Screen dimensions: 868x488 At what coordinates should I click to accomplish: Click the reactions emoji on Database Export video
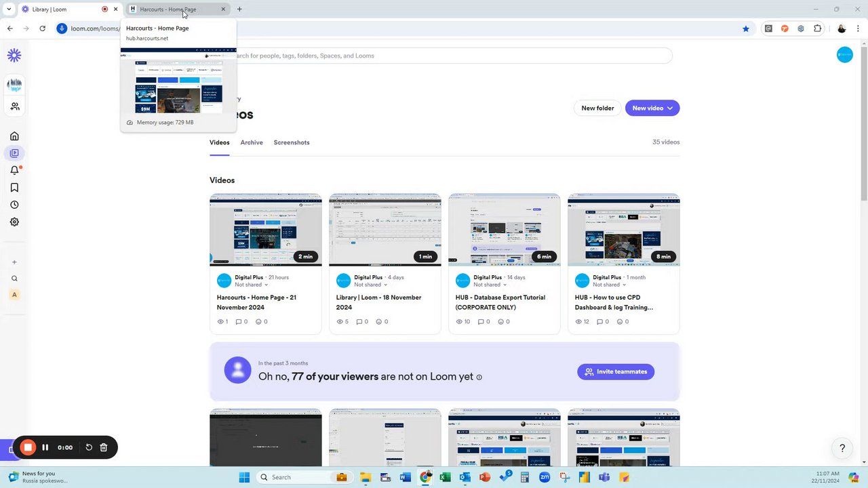tap(500, 322)
